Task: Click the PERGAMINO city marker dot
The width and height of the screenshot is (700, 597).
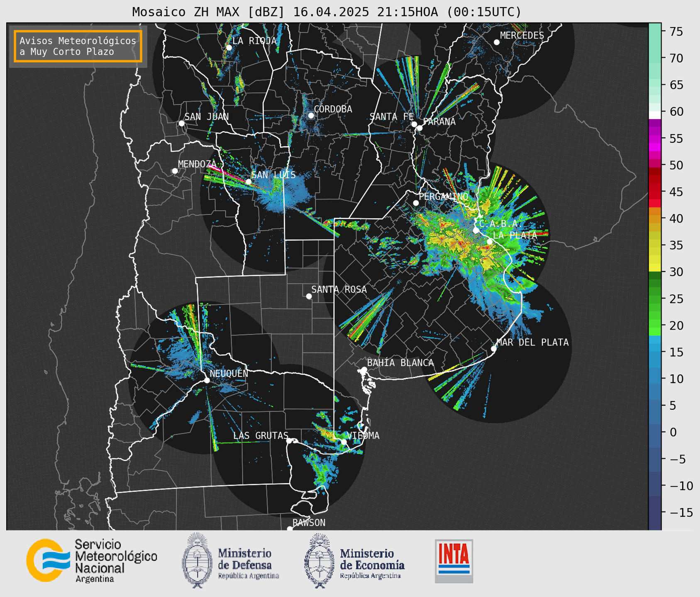Action: [416, 203]
